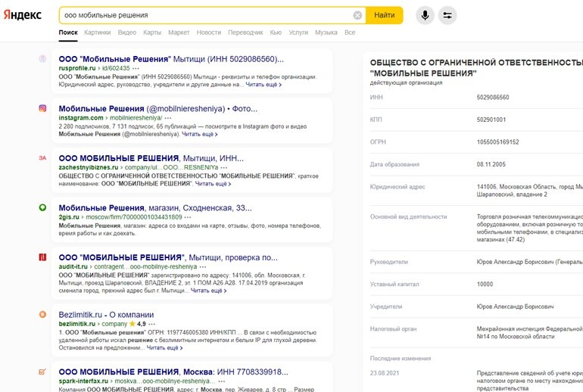Click the Bezlimitik orange favicon

pos(42,314)
